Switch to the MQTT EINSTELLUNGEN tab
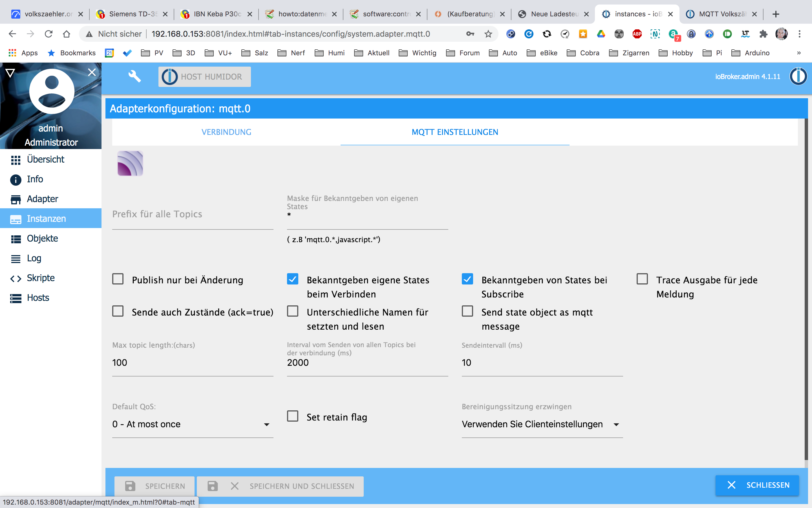The width and height of the screenshot is (812, 508). tap(455, 132)
